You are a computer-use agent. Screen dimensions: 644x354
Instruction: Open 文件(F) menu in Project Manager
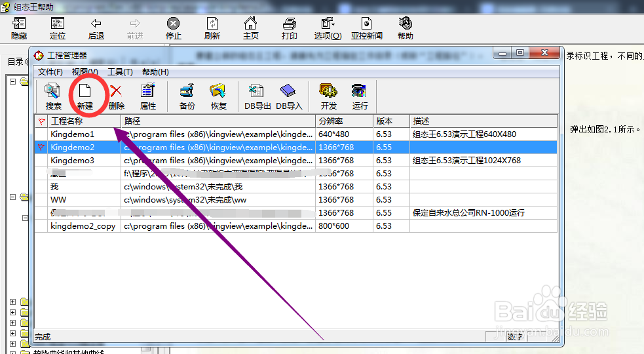pyautogui.click(x=50, y=72)
